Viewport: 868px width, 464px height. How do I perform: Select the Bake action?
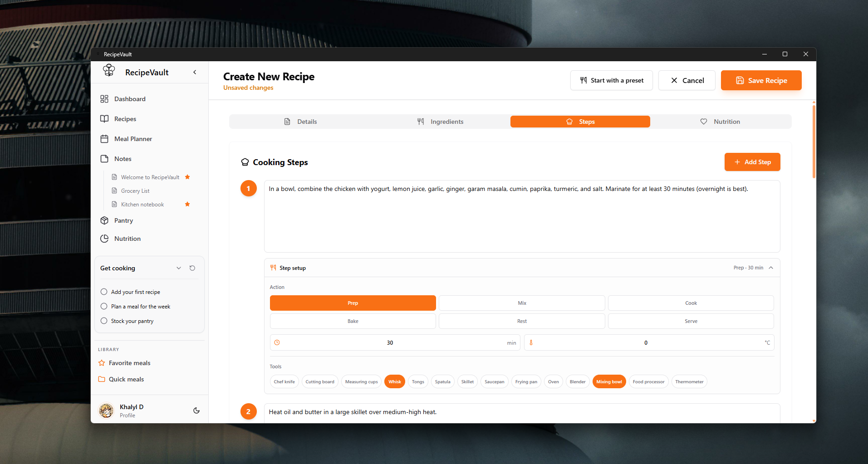[353, 321]
